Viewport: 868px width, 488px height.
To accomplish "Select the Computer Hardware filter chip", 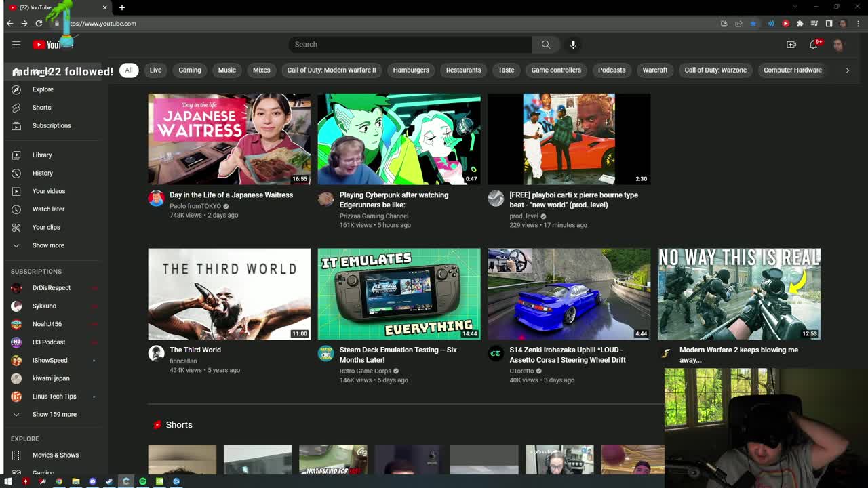I will click(x=793, y=70).
